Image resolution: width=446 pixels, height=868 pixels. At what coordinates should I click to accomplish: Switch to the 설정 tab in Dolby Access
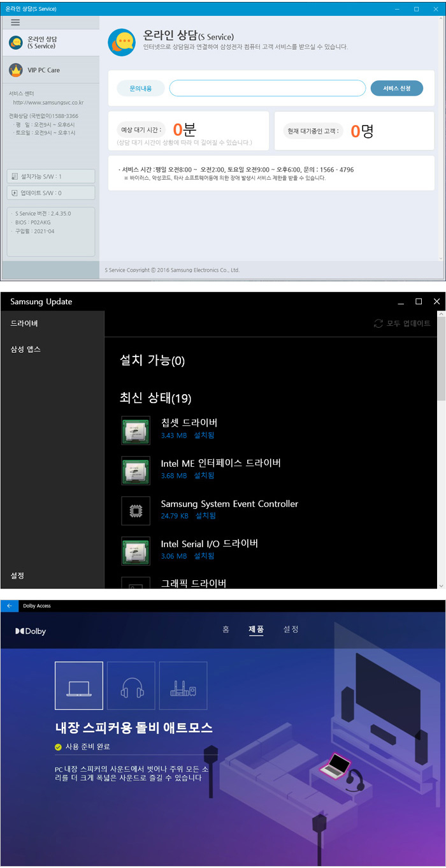[x=291, y=629]
